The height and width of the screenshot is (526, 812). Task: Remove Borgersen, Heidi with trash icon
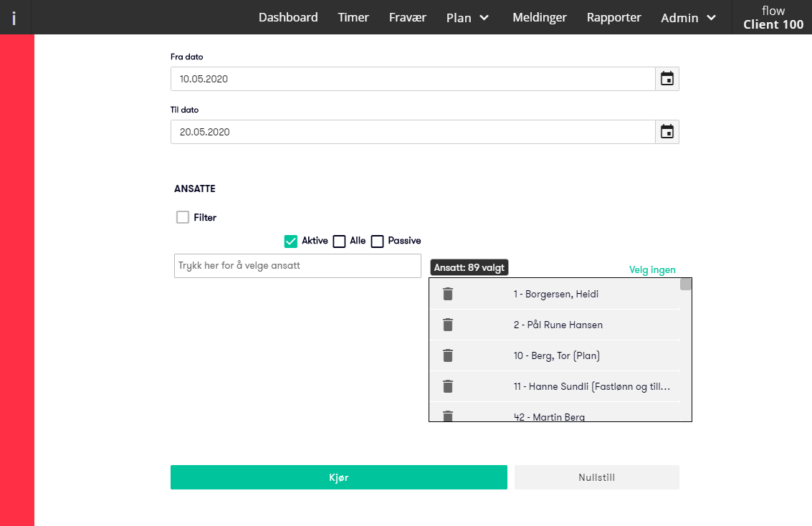(x=448, y=294)
